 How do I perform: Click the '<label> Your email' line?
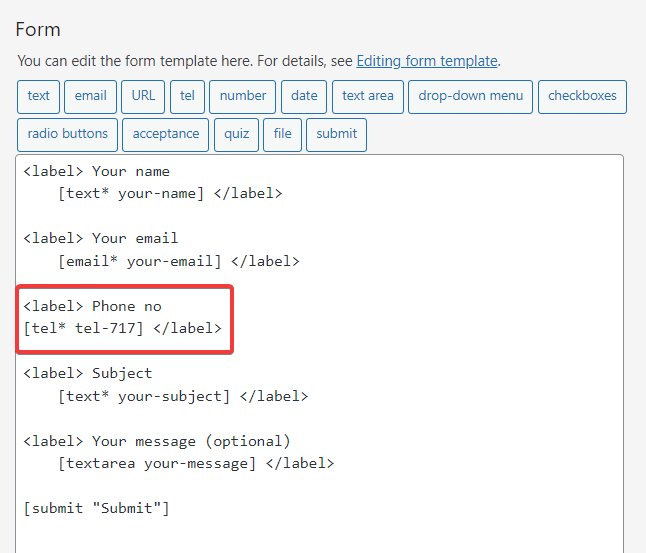[x=101, y=239]
